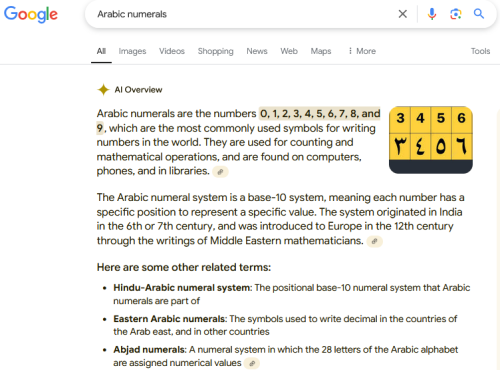This screenshot has width=500, height=370.
Task: Open source link icon after 'numerical values'
Action: (252, 363)
